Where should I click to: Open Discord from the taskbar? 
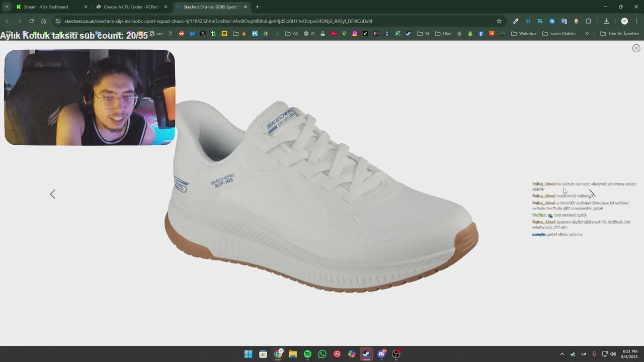pos(381,354)
